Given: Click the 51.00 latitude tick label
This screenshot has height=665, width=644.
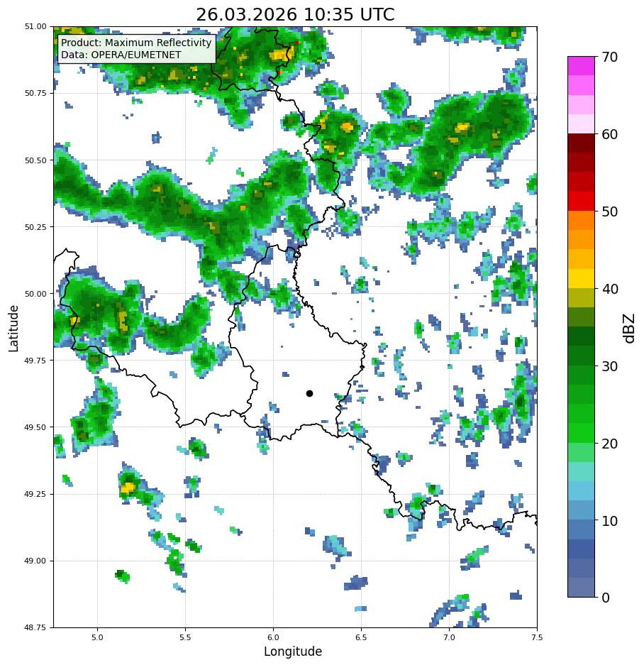Looking at the screenshot, I should 35,26.
